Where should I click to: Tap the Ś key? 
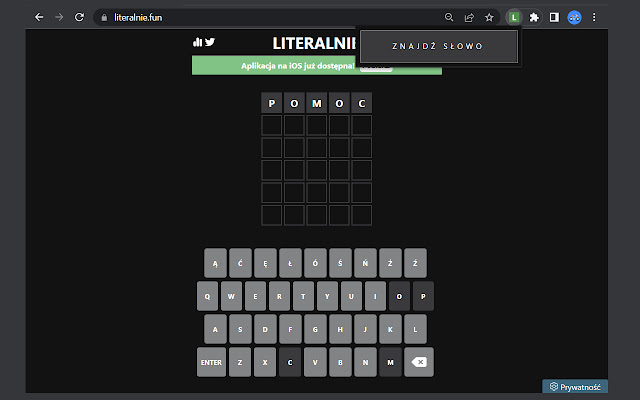point(340,263)
